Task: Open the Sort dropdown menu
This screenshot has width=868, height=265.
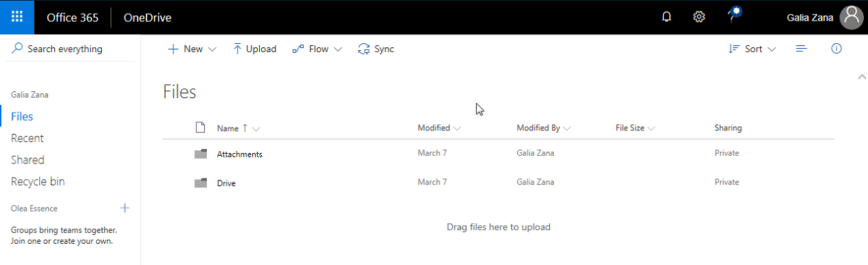Action: point(752,49)
